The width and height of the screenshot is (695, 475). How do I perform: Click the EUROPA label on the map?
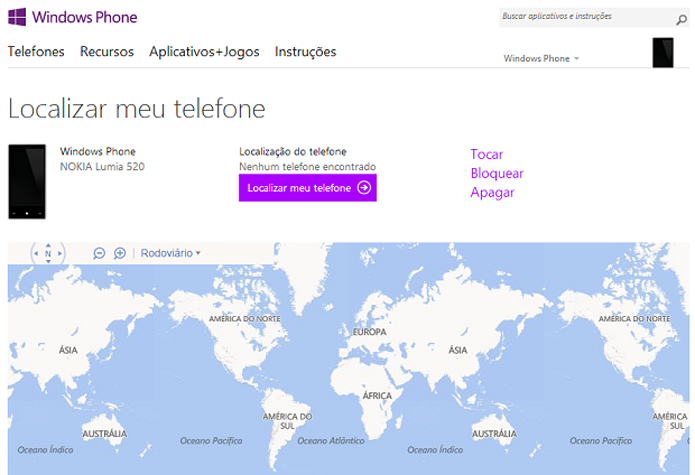click(370, 332)
